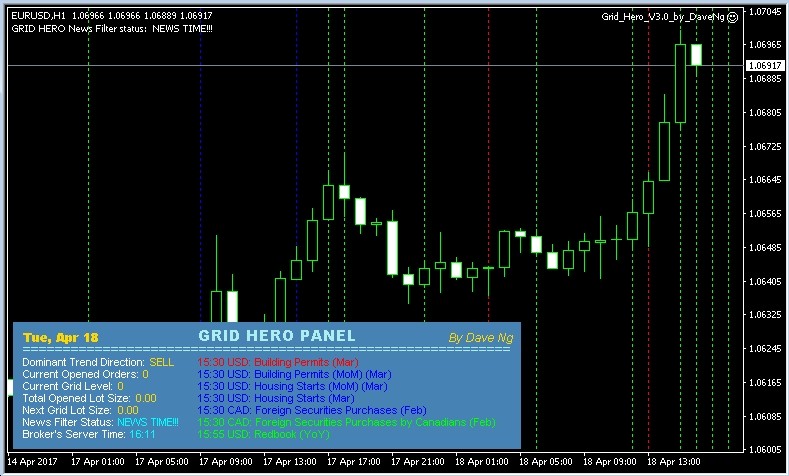Click the Tue, Apr 18 date label
789x476 pixels.
click(x=61, y=338)
